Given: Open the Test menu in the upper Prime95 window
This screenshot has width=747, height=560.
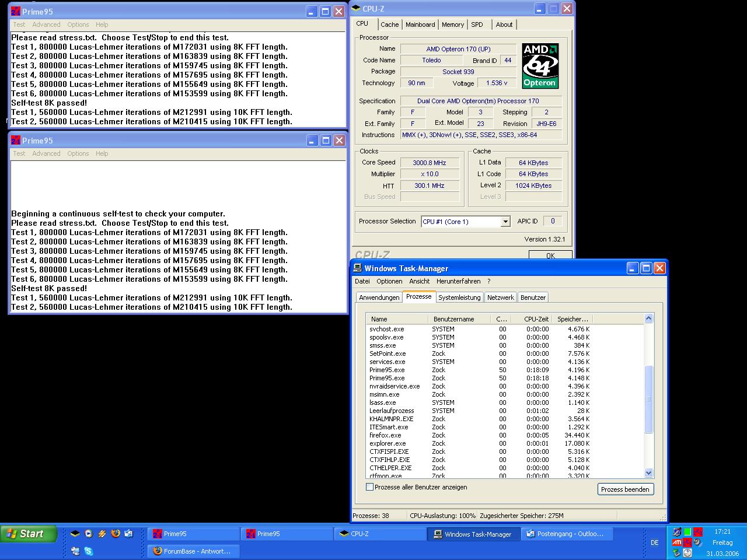Looking at the screenshot, I should (19, 24).
